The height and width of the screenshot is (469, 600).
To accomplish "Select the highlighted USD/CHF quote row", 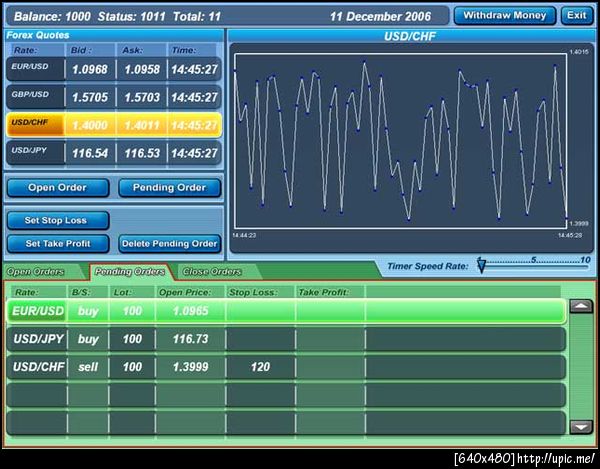I will (x=114, y=125).
